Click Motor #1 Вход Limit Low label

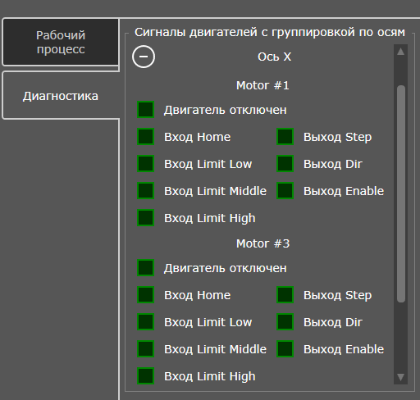[208, 164]
